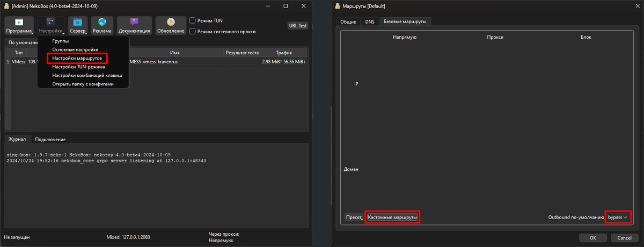Open the Пресет dropdown button

pos(353,217)
